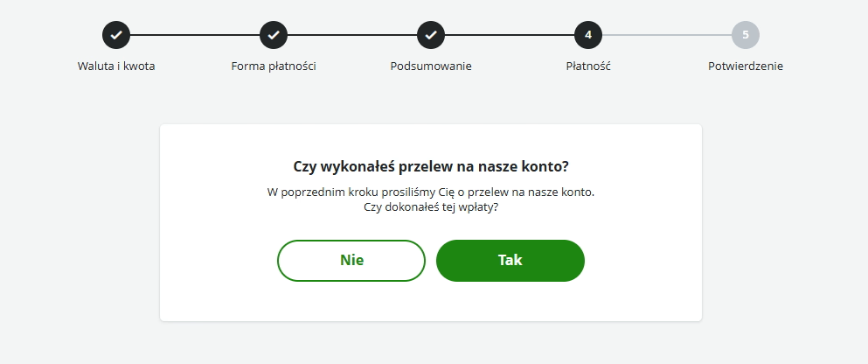
Task: Go to the Waluta i kwota step label
Action: click(x=116, y=66)
